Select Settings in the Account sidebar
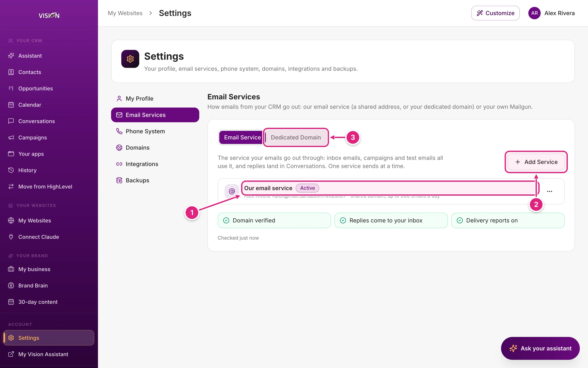This screenshot has width=588, height=368. [49, 338]
